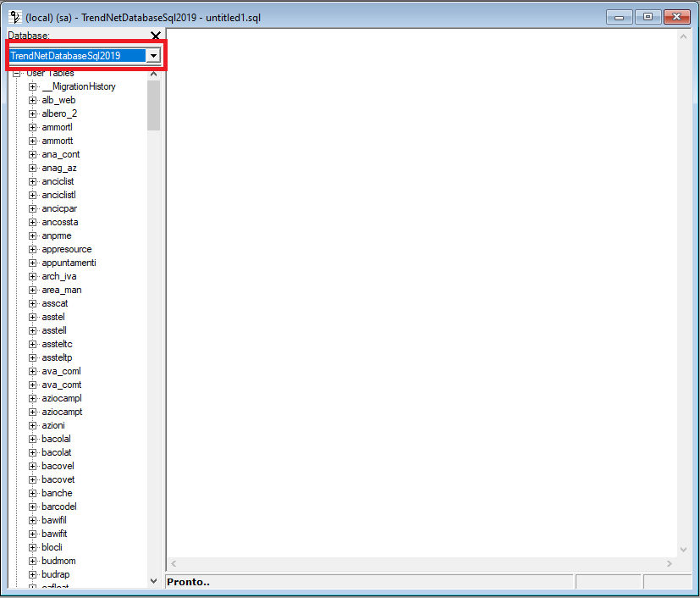This screenshot has height=598, width=700.
Task: Expand the ava_coml table node
Action: (x=32, y=371)
